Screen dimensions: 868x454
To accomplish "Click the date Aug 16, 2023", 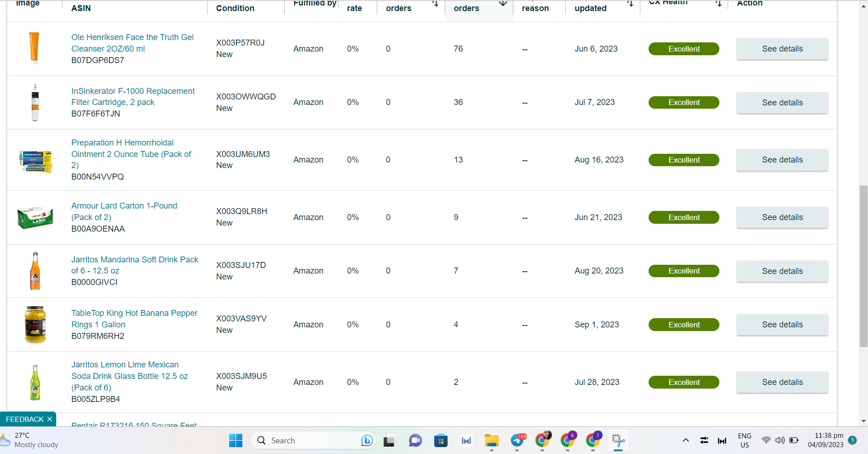I will pos(599,160).
